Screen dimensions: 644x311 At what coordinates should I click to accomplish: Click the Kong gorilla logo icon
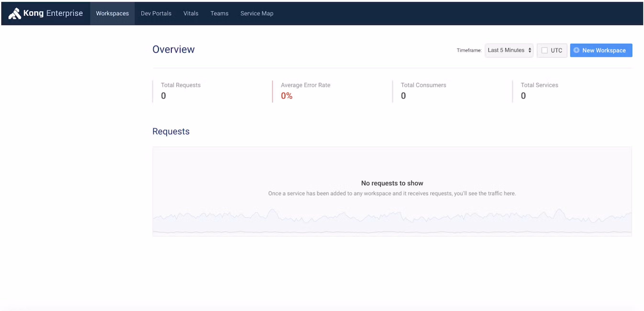(15, 13)
